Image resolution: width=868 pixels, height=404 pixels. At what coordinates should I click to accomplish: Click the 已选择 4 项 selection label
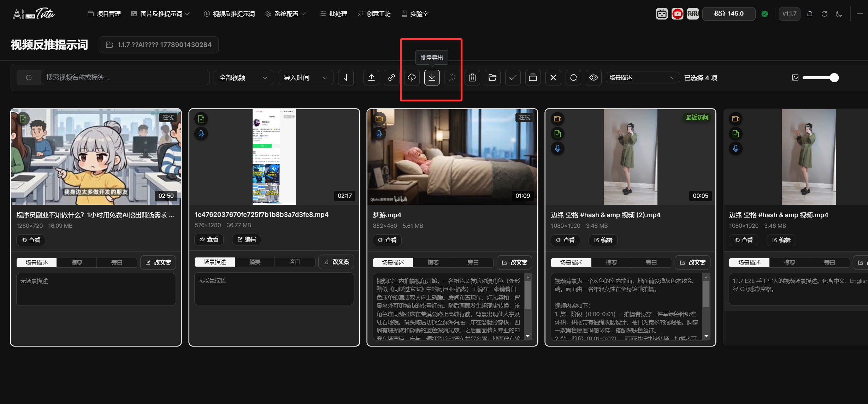point(701,78)
